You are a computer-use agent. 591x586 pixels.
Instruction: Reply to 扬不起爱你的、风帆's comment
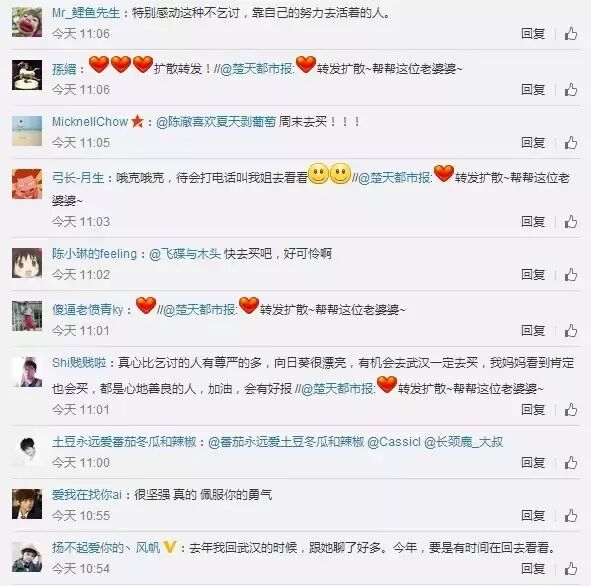533,568
